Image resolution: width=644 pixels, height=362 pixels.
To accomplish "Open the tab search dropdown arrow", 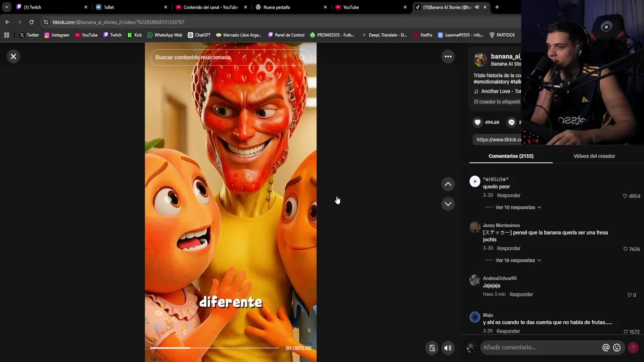I will (7, 7).
